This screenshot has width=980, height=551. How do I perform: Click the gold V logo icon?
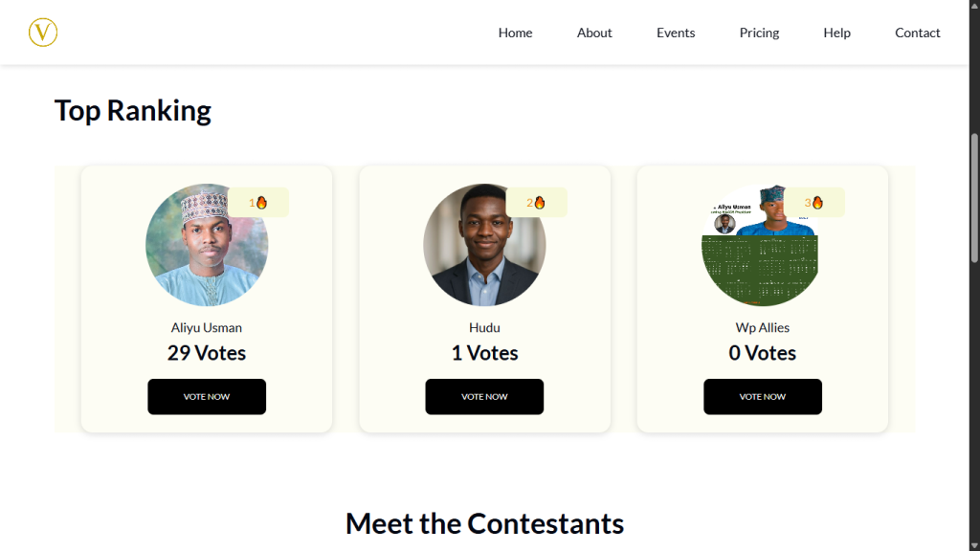point(43,33)
